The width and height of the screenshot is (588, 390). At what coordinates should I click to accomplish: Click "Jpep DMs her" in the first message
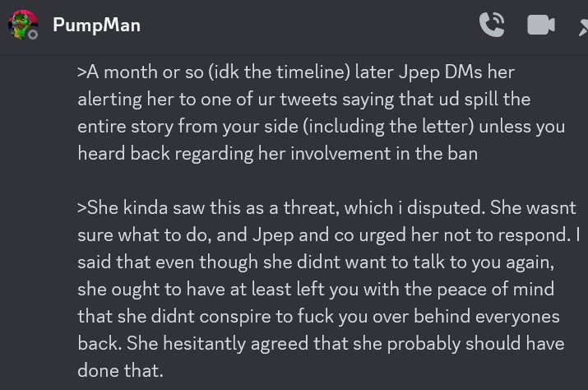point(456,72)
